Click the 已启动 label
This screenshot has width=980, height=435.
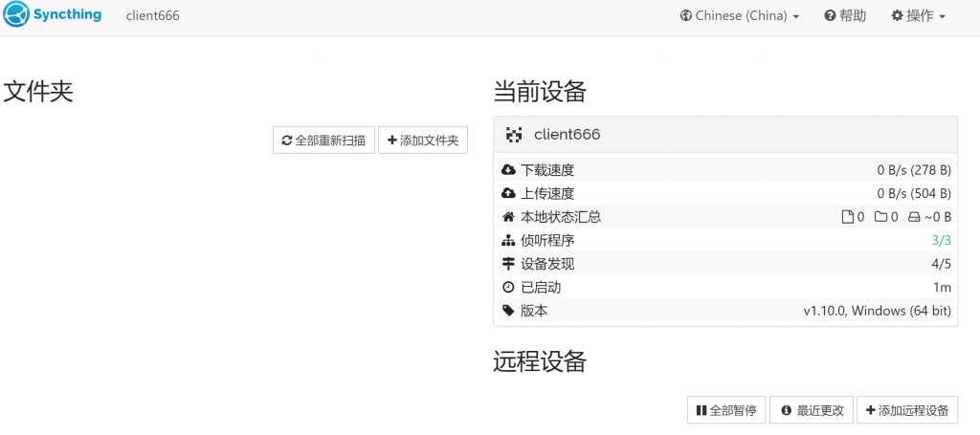541,288
